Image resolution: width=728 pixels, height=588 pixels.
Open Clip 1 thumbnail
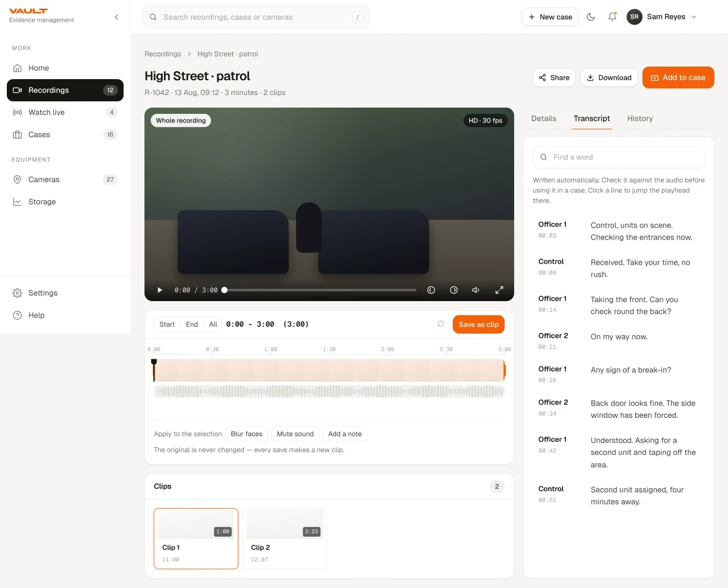[196, 538]
